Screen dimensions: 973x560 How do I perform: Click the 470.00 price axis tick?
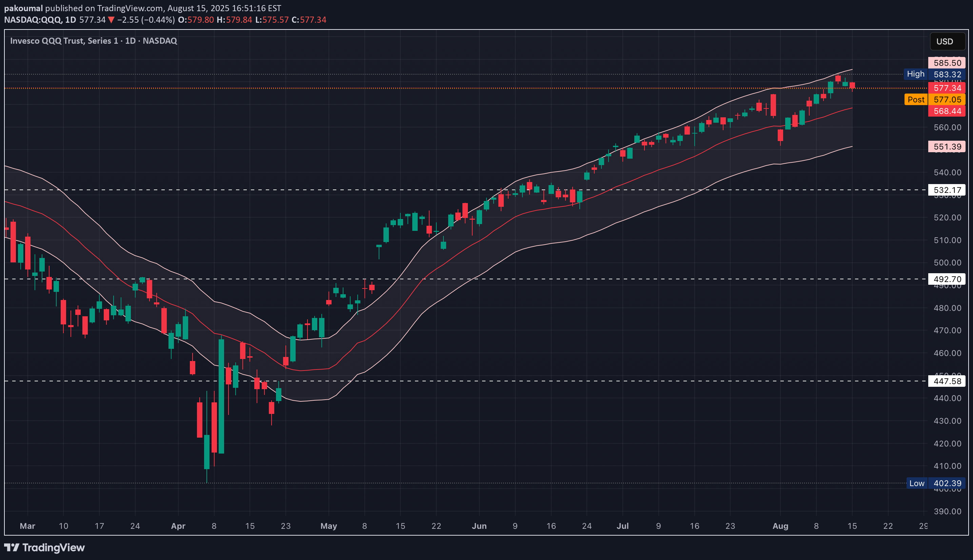click(x=947, y=331)
